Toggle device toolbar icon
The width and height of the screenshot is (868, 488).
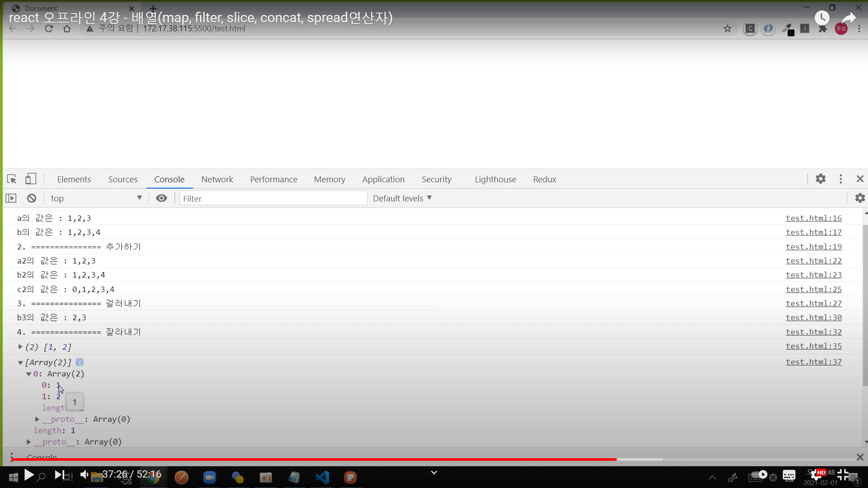[x=31, y=179]
